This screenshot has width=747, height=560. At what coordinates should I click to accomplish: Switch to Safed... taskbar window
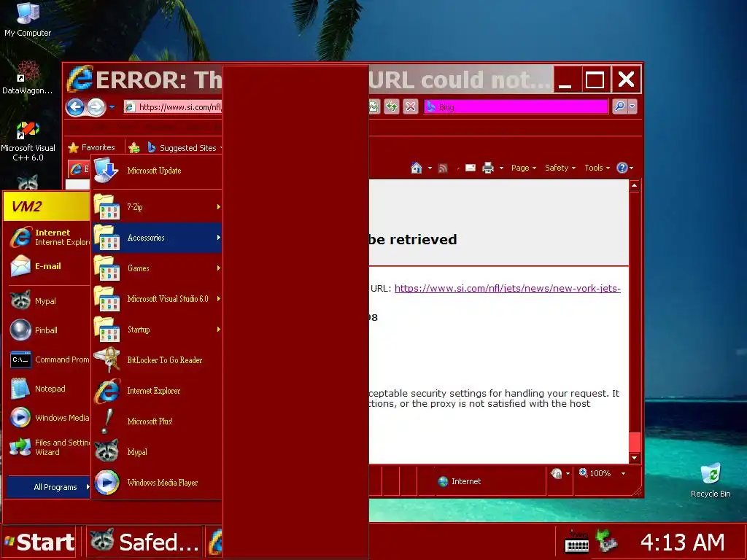pos(145,542)
